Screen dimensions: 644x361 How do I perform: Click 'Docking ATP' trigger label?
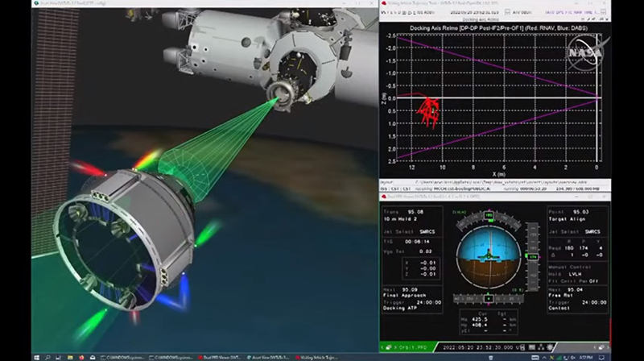(400, 308)
